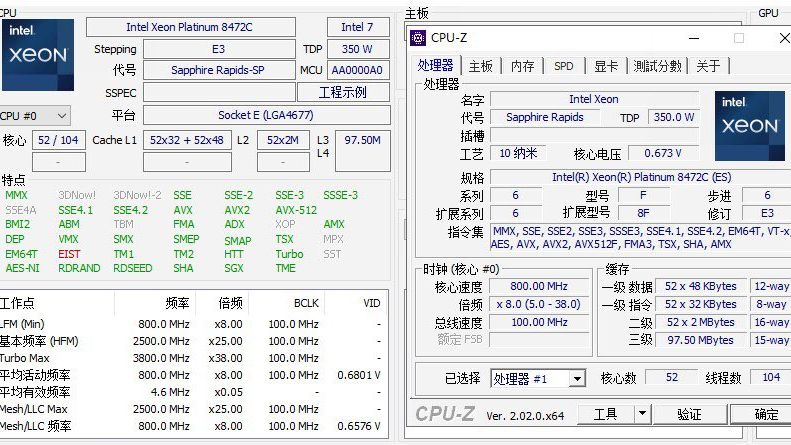Click the Mesh/LLC 频率 row
This screenshot has width=791, height=445.
pos(194,426)
